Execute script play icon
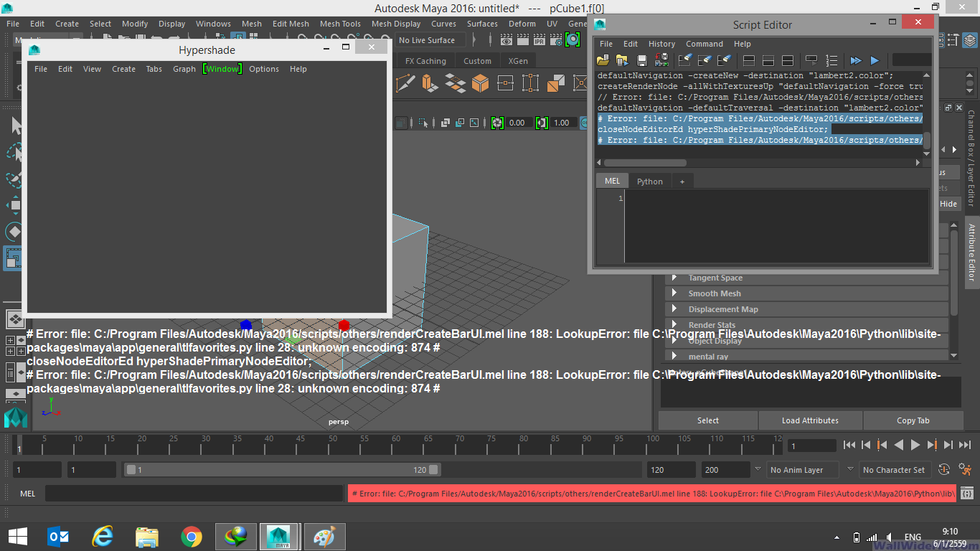This screenshot has height=551, width=980. tap(875, 60)
